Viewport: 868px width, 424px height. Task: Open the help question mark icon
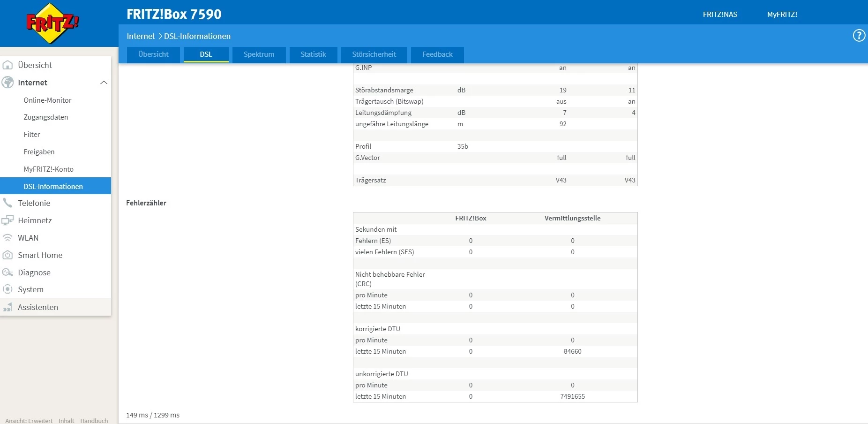859,36
